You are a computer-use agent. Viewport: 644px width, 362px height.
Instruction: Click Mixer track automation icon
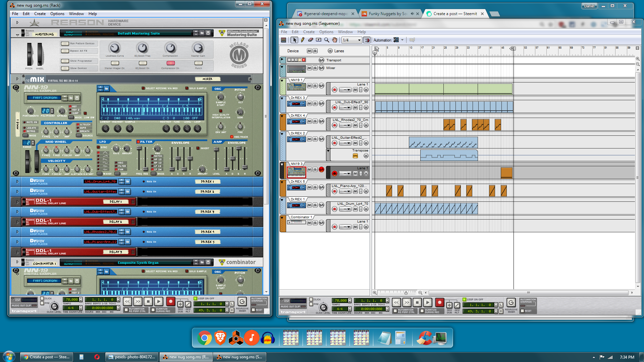[x=321, y=68]
